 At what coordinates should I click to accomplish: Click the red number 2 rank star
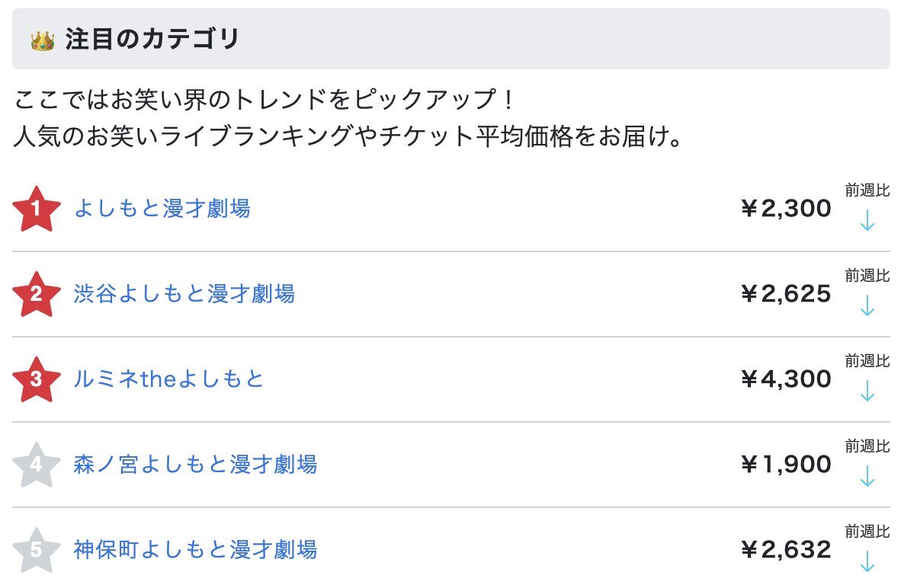point(37,294)
